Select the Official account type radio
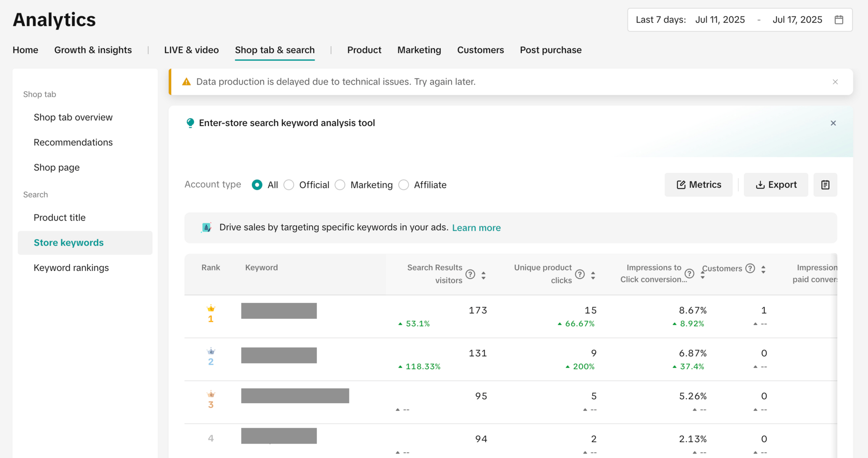The image size is (868, 458). pyautogui.click(x=289, y=185)
